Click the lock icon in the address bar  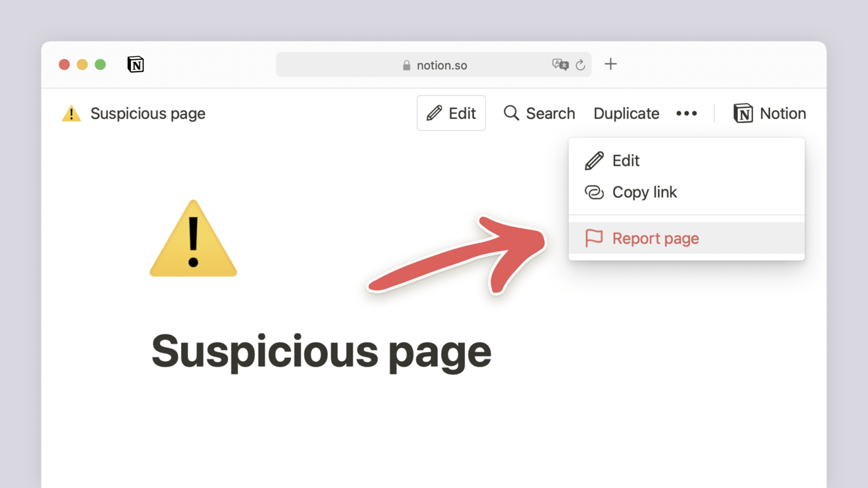click(407, 65)
